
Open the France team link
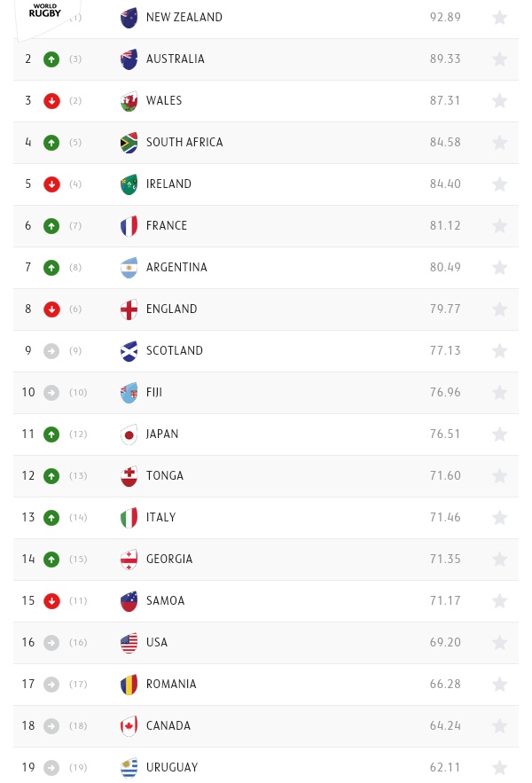(167, 226)
